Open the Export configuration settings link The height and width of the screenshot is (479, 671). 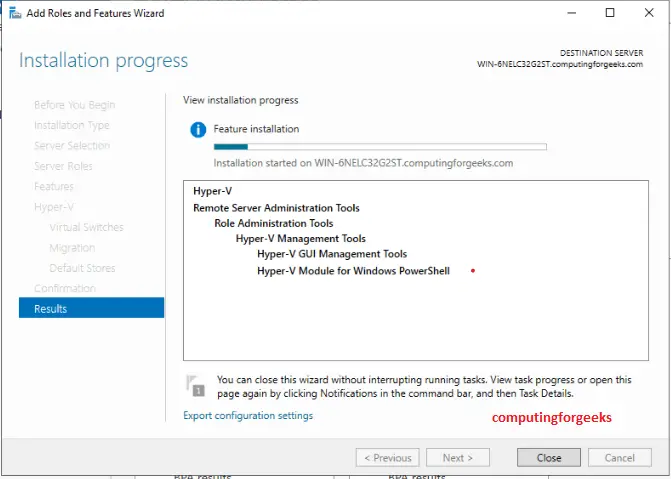248,416
